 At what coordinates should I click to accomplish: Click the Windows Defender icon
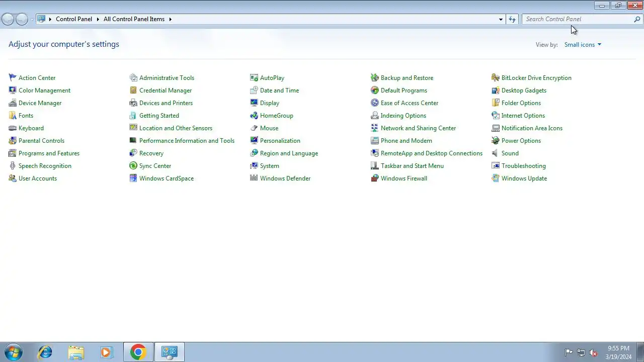click(254, 178)
